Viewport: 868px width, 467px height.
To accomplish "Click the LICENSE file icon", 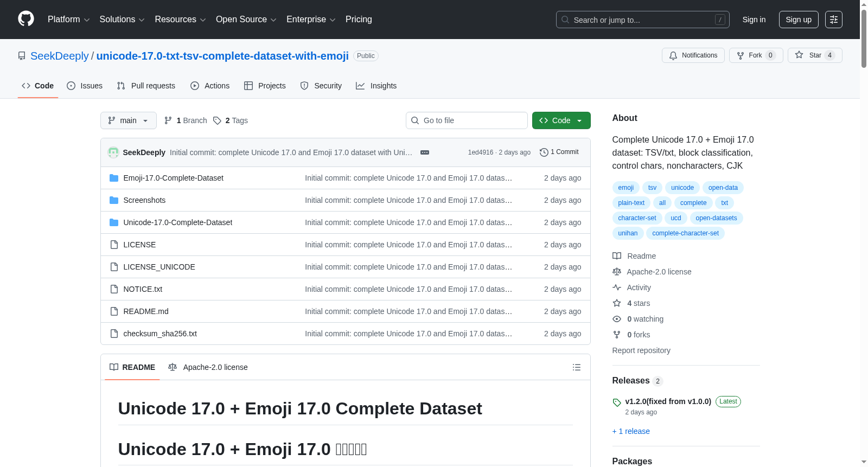I will tap(114, 245).
